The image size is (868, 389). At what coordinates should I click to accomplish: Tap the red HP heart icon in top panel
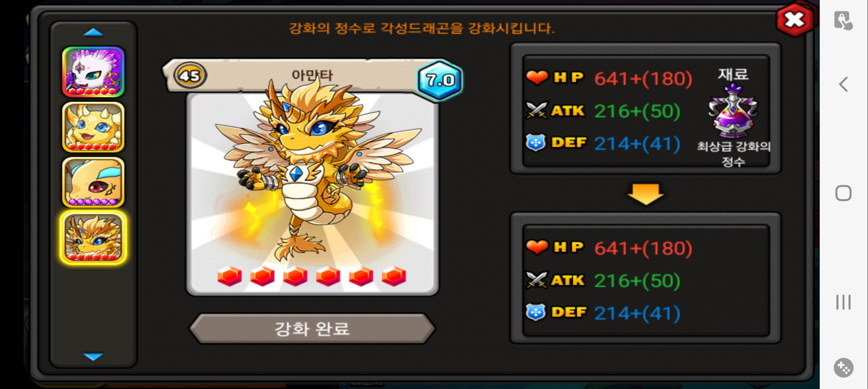[537, 77]
